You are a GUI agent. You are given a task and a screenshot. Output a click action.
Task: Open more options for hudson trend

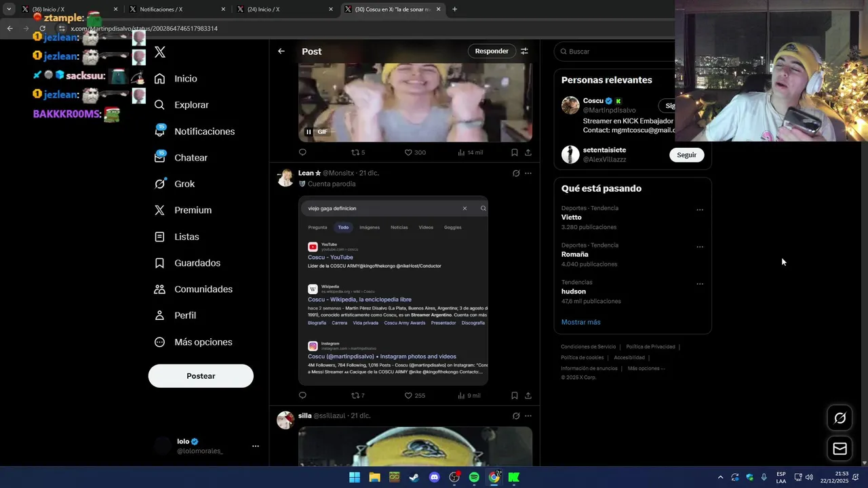pyautogui.click(x=700, y=284)
